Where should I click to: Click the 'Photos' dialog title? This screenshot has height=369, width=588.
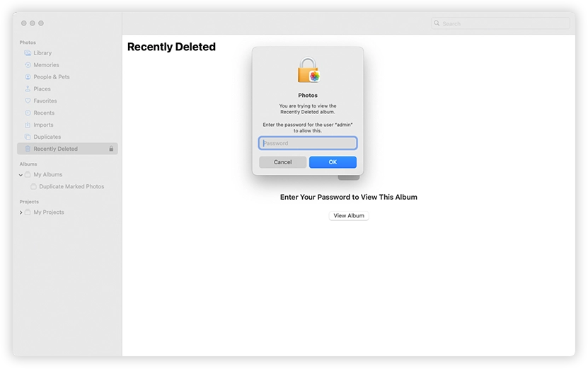pos(308,96)
